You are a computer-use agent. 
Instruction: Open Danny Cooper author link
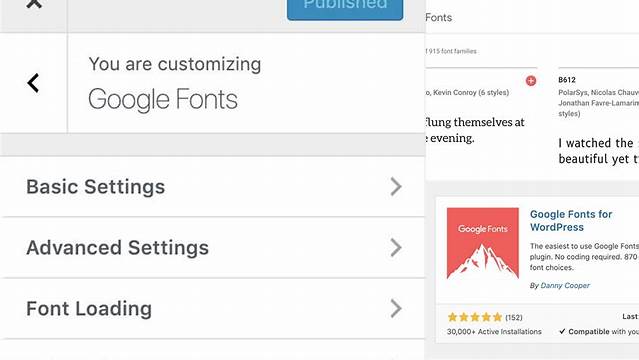[565, 285]
